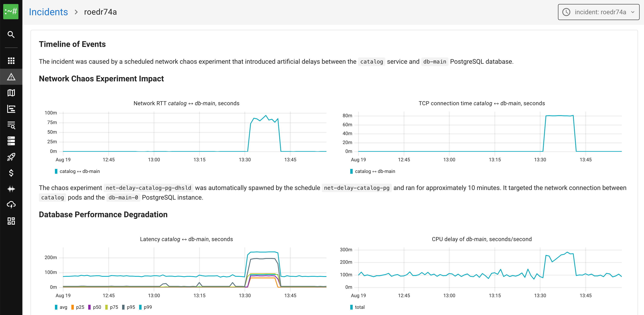Navigate back via the Incidents breadcrumb
The width and height of the screenshot is (644, 315).
tap(48, 12)
